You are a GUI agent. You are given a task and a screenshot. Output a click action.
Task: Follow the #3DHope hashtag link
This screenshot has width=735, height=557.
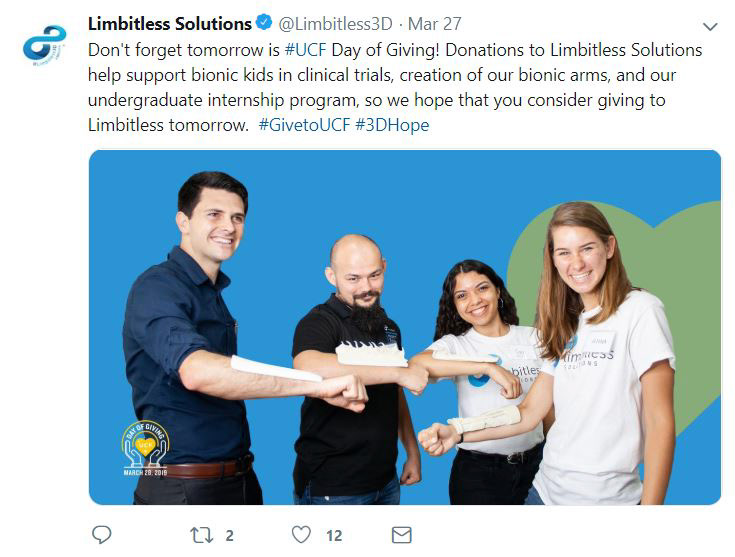[392, 125]
